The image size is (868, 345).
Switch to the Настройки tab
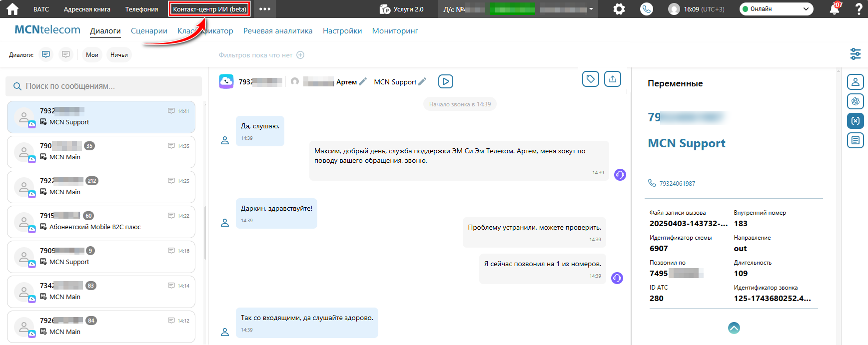pos(342,30)
